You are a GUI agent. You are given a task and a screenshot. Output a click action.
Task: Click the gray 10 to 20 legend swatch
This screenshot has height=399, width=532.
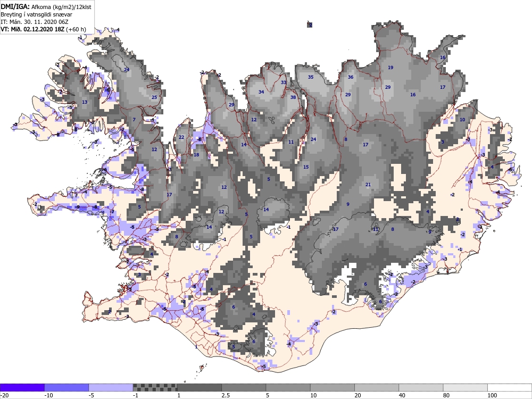(332, 388)
